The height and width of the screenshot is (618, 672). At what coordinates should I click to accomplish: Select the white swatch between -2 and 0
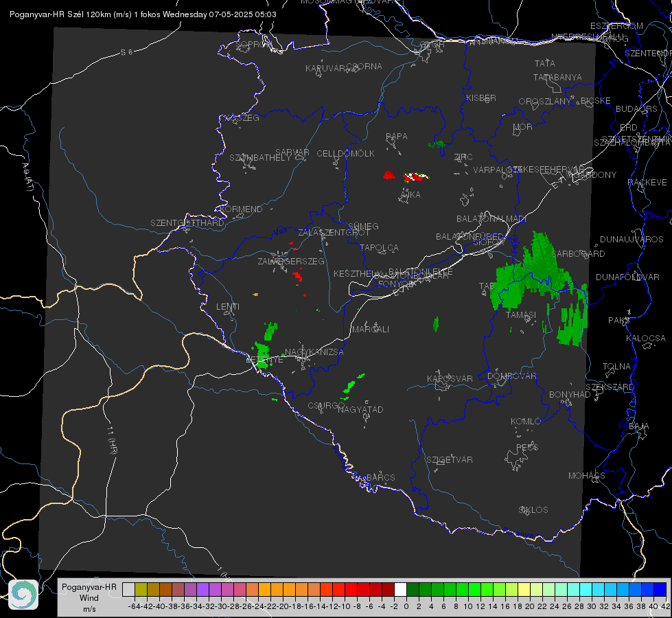(x=400, y=590)
